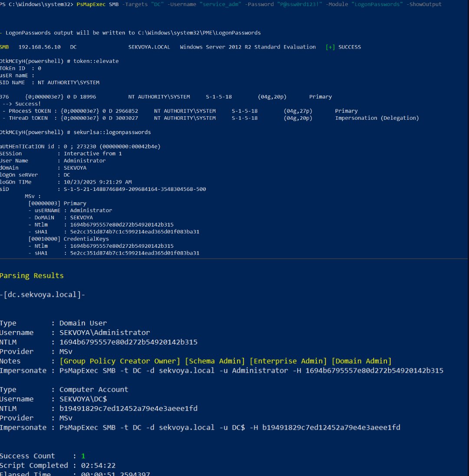
Task: Click token number "18996" in the 376 row
Action: point(88,97)
